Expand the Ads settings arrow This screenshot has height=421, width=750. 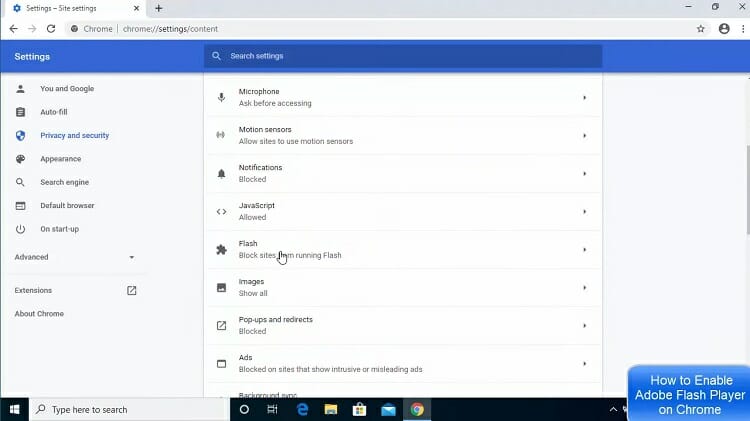point(585,364)
